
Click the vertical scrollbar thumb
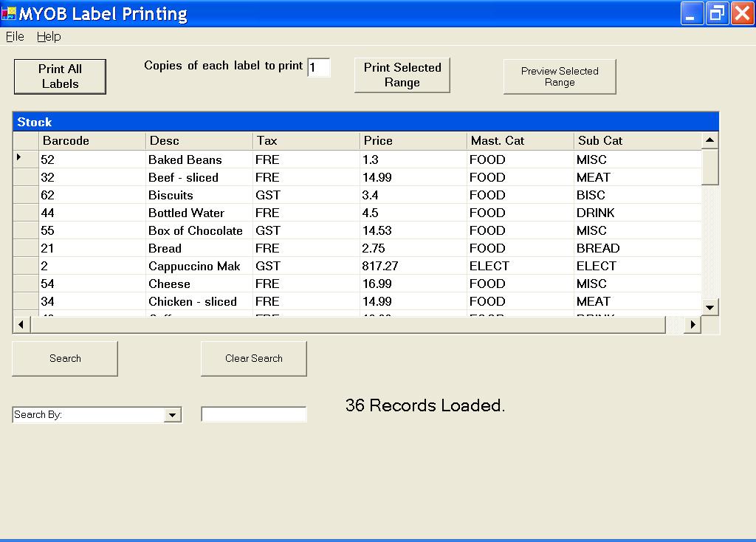[709, 168]
